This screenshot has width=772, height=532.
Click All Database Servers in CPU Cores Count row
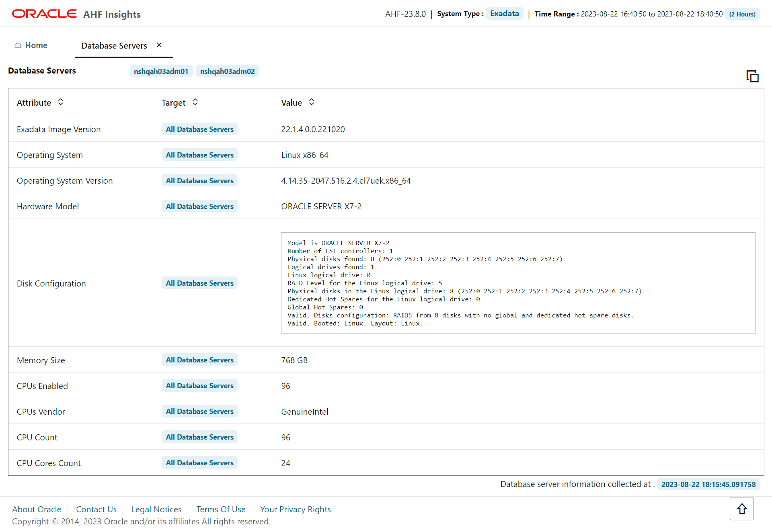pos(200,462)
